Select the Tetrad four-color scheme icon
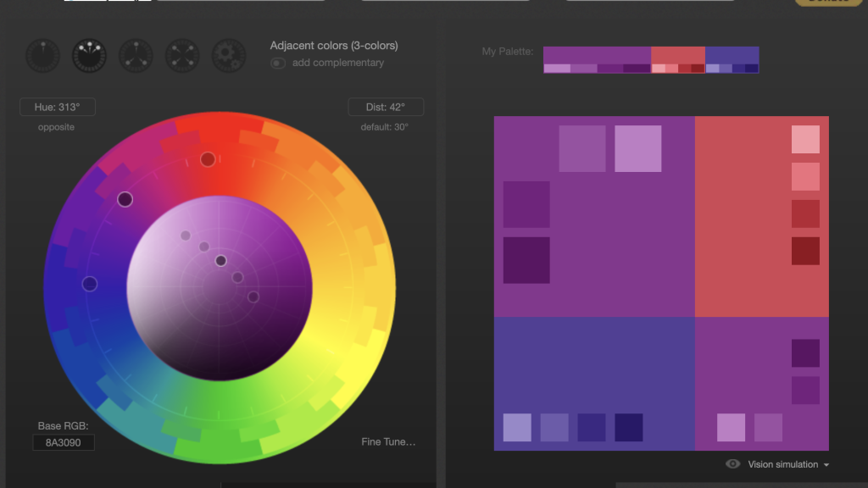The height and width of the screenshot is (488, 868). (x=182, y=56)
